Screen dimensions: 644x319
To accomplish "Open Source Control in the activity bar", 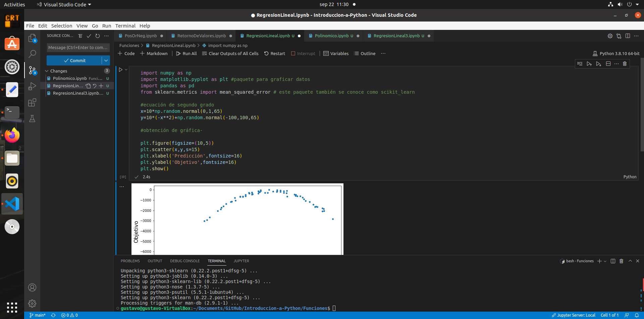I will [32, 70].
